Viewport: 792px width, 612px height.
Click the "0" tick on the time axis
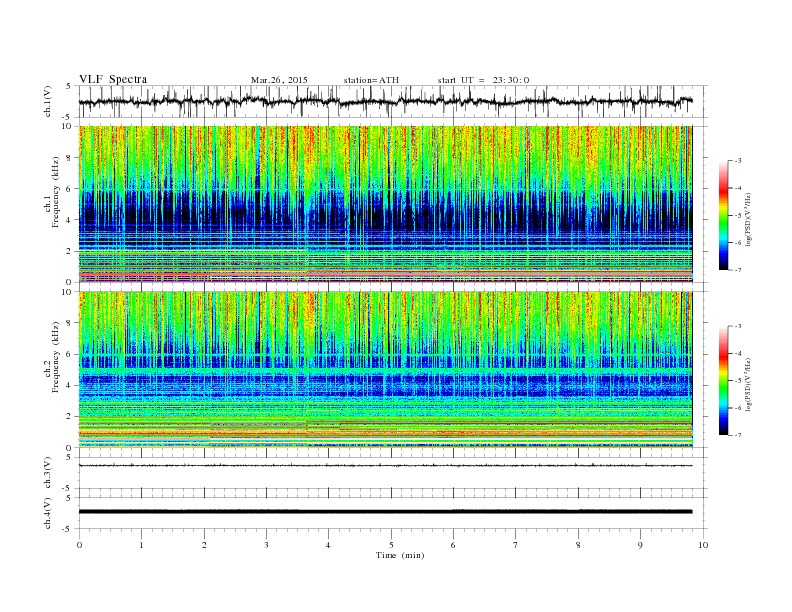click(x=79, y=545)
